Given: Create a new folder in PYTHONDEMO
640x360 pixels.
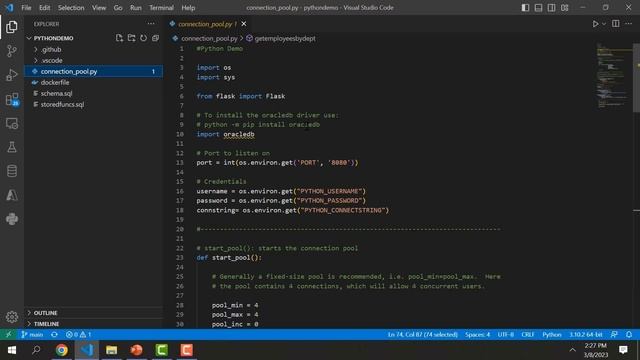Looking at the screenshot, I should 131,38.
